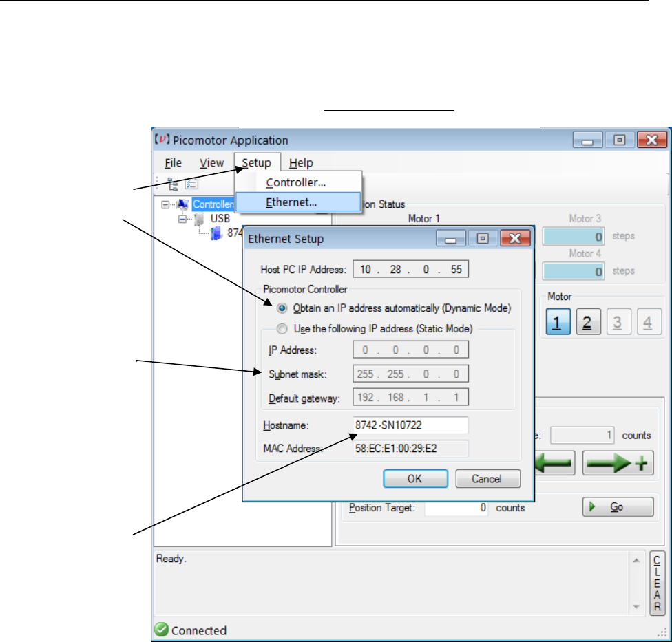Image resolution: width=672 pixels, height=642 pixels.
Task: Click the Host PC IP Address field
Action: [410, 269]
